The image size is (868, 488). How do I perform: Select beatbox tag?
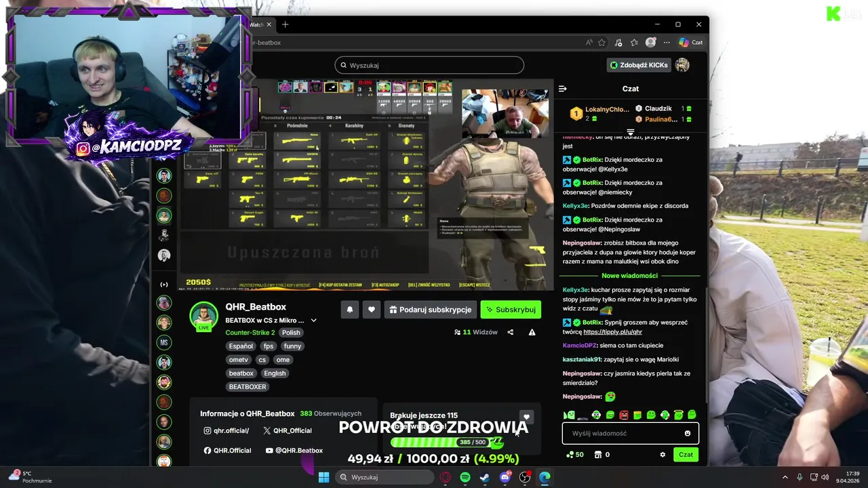(241, 373)
